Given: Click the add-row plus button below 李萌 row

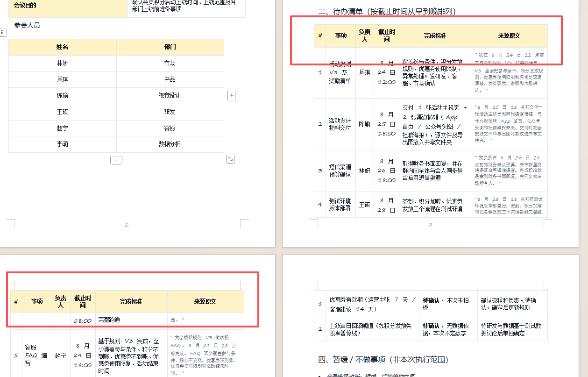Looking at the screenshot, I should [x=116, y=160].
